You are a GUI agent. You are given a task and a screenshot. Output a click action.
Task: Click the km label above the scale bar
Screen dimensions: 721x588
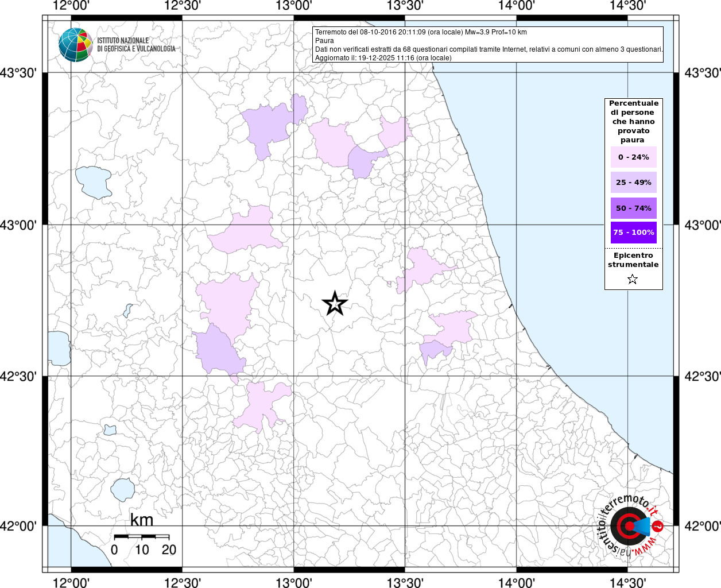pyautogui.click(x=141, y=520)
